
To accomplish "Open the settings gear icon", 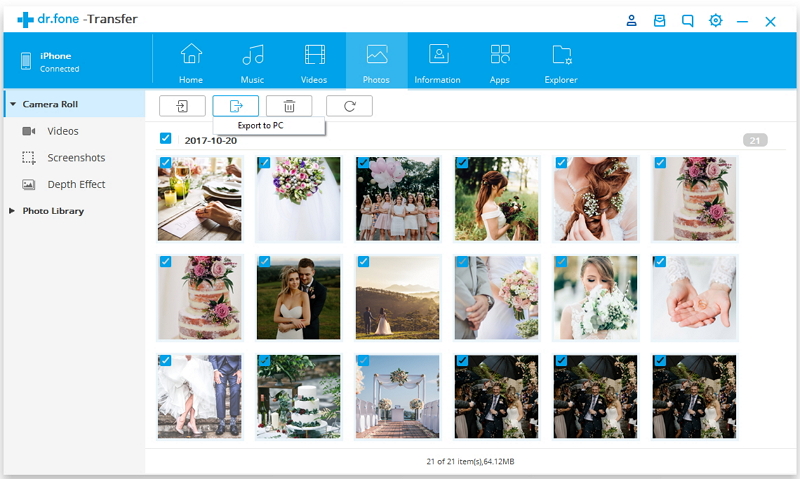I will (x=715, y=20).
